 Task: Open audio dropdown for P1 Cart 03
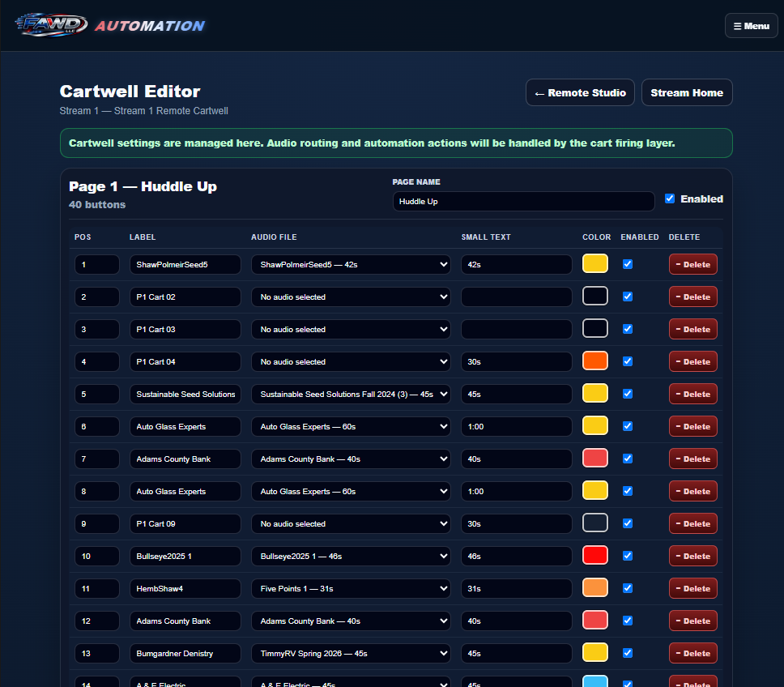pyautogui.click(x=351, y=330)
